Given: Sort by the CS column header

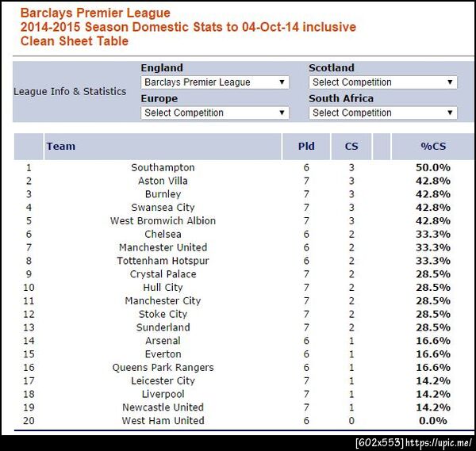Looking at the screenshot, I should coord(351,146).
